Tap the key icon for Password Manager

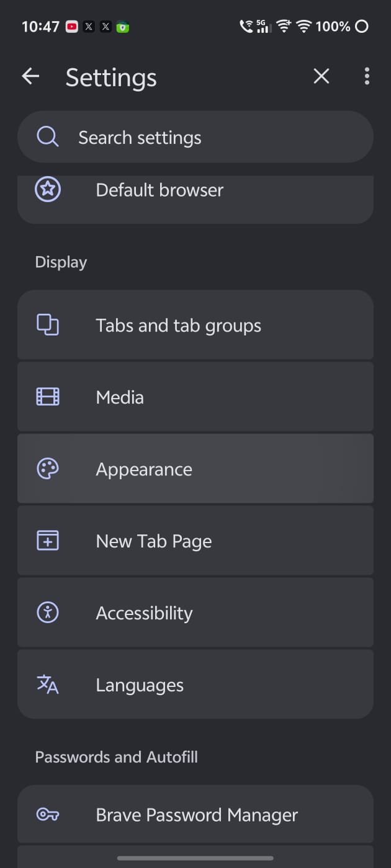pos(48,815)
